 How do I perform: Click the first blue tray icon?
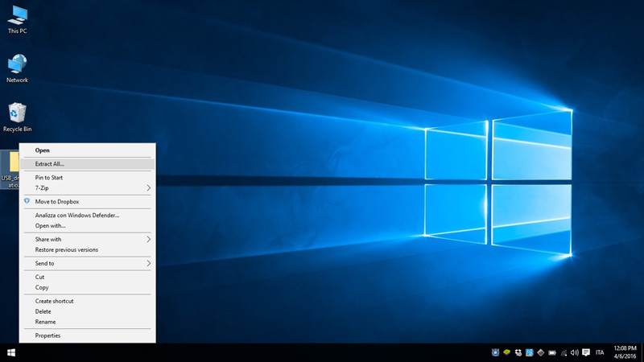tap(495, 352)
